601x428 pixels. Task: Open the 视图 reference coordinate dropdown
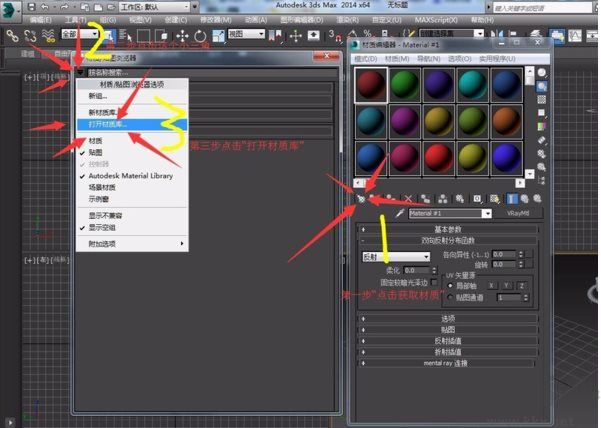pyautogui.click(x=246, y=34)
